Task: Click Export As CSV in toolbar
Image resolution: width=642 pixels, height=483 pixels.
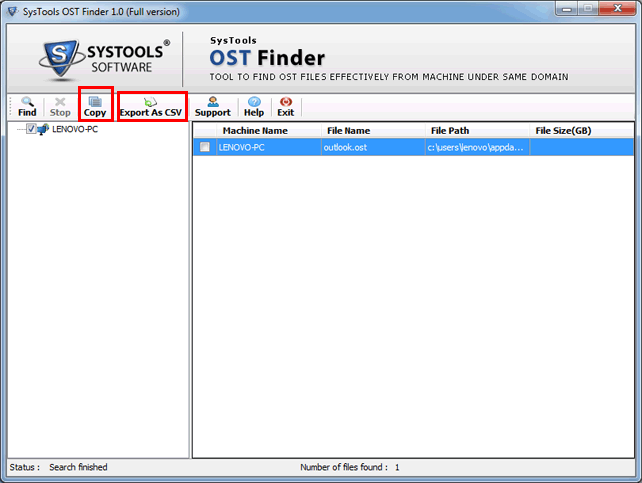Action: (151, 107)
